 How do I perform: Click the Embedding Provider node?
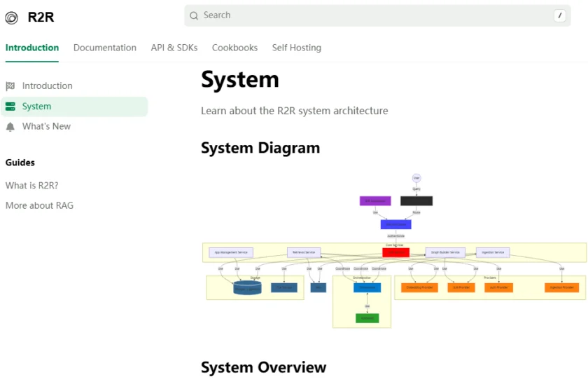tap(419, 287)
